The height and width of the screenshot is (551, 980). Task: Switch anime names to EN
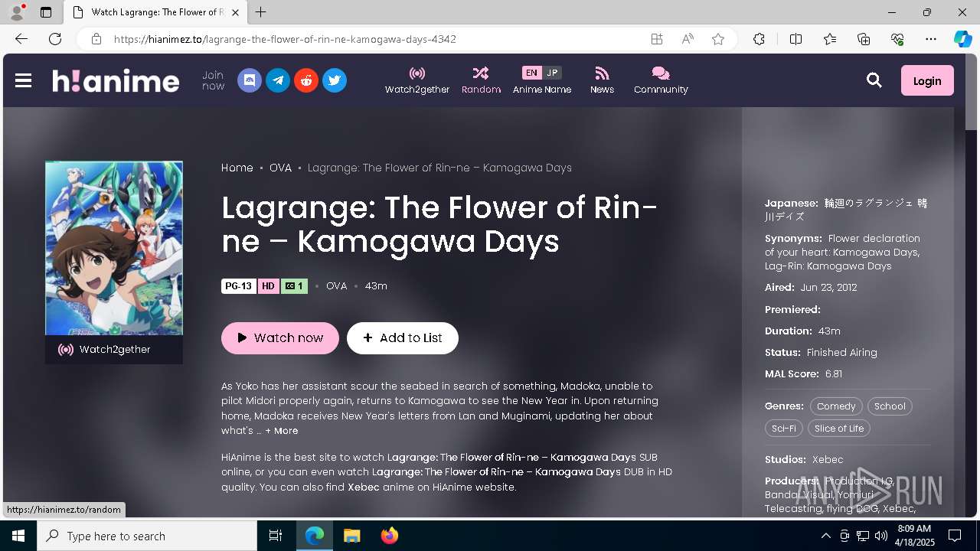[531, 73]
